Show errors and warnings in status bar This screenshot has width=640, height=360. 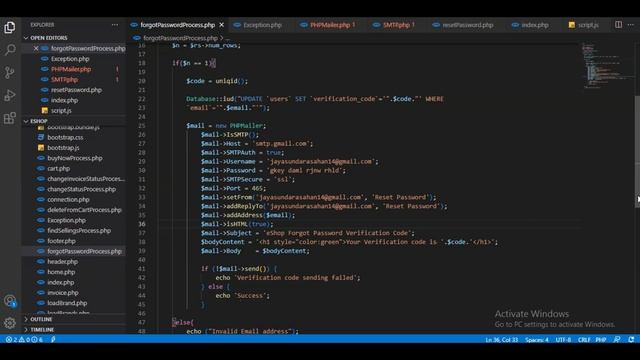[x=24, y=339]
